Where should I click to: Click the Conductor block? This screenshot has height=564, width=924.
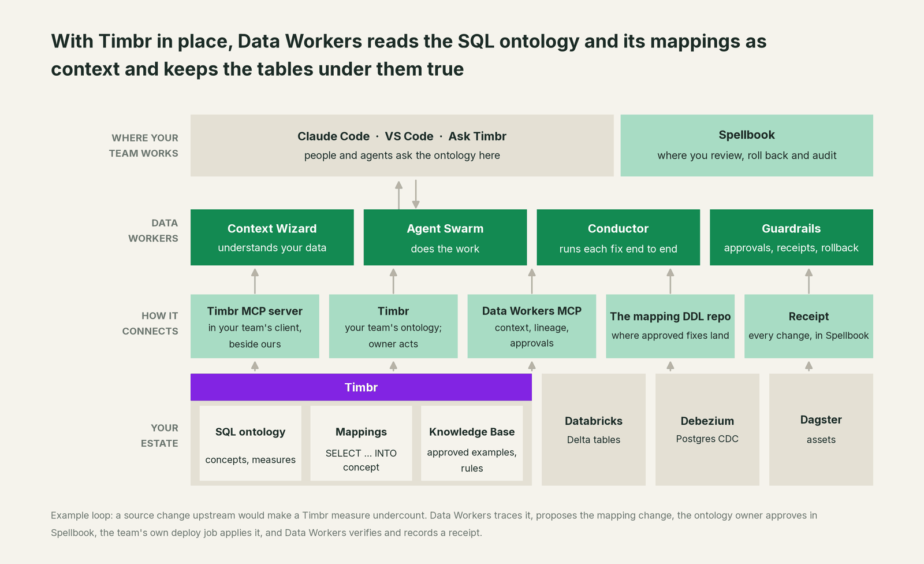tap(619, 238)
